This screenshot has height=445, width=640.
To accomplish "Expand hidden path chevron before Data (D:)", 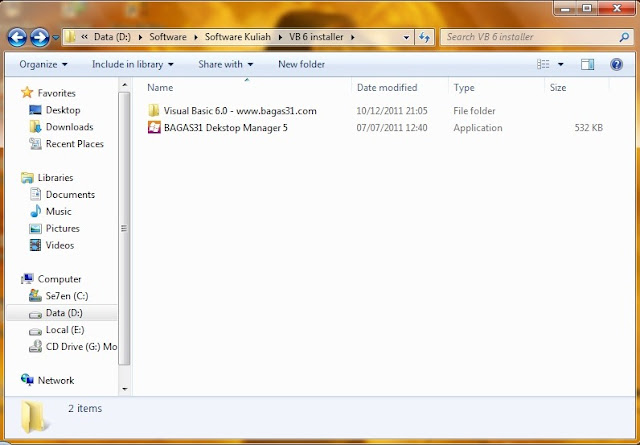I will click(x=84, y=37).
